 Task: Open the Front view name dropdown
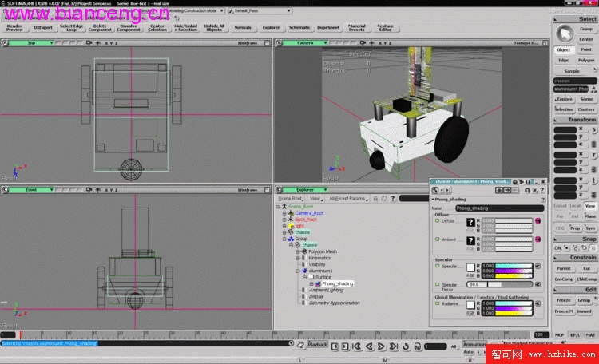point(31,190)
